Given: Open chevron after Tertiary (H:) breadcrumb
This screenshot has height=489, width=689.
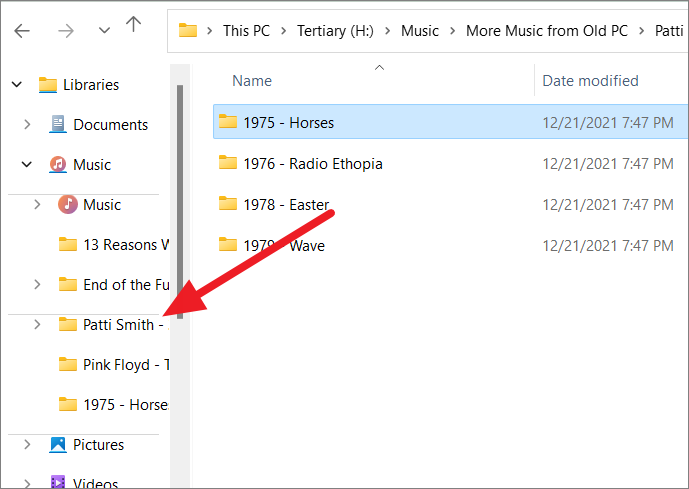Looking at the screenshot, I should 388,31.
